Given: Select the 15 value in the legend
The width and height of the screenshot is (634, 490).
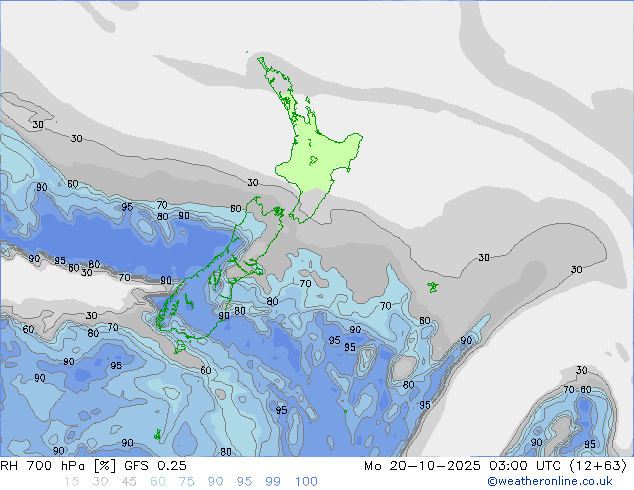Looking at the screenshot, I should pyautogui.click(x=71, y=482).
